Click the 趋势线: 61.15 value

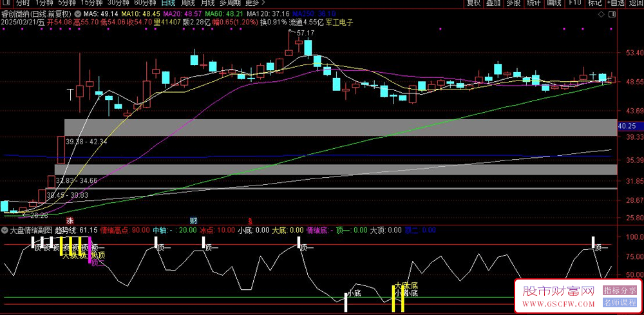(76, 230)
